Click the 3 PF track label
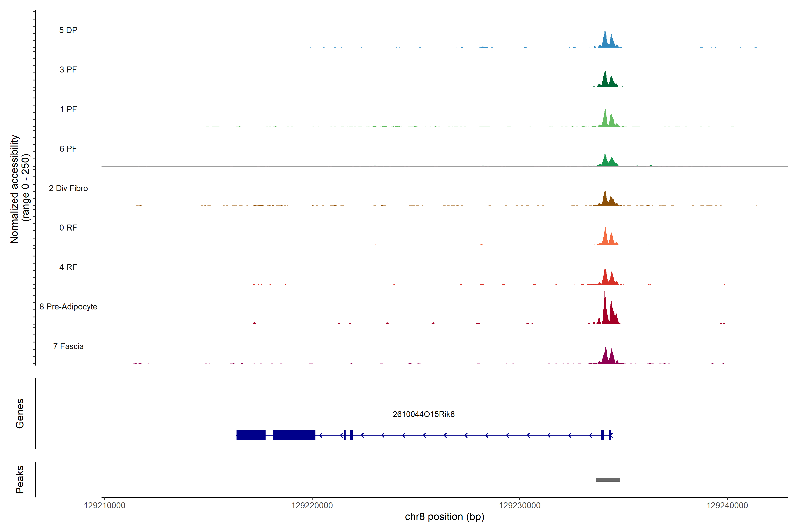Screen dimensions: 798x532 click(68, 70)
